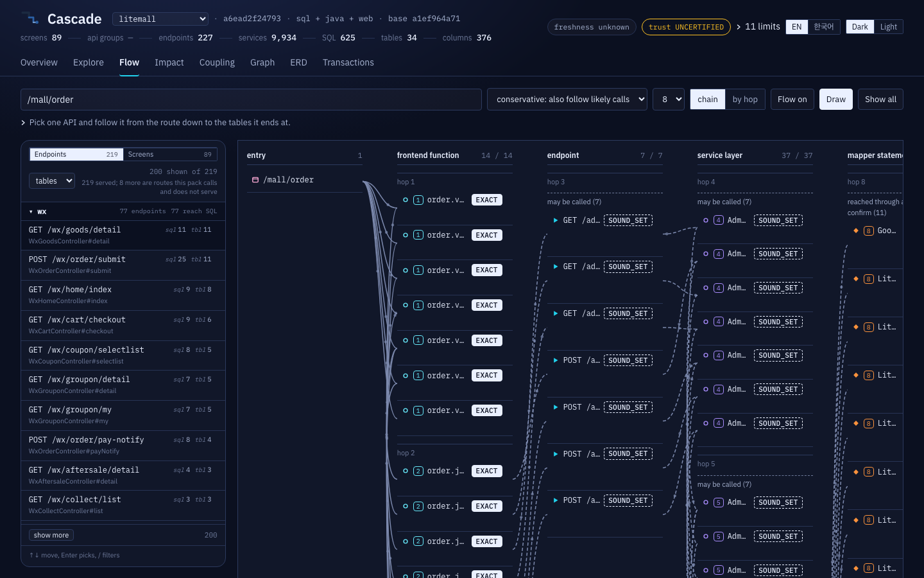Viewport: 924px width, 578px height.
Task: Select the GET /wx/groupon/detail endpoint row
Action: (x=123, y=385)
